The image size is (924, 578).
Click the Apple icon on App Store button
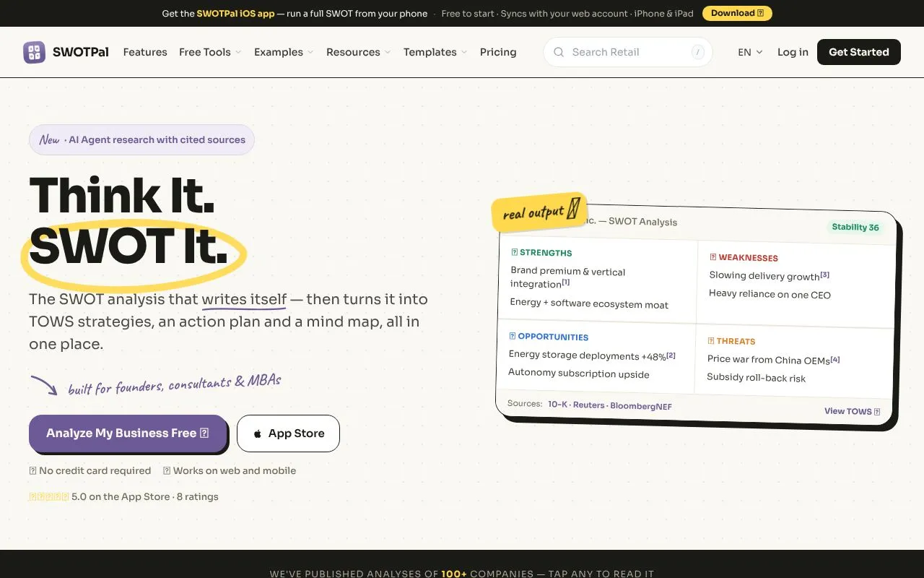point(258,433)
